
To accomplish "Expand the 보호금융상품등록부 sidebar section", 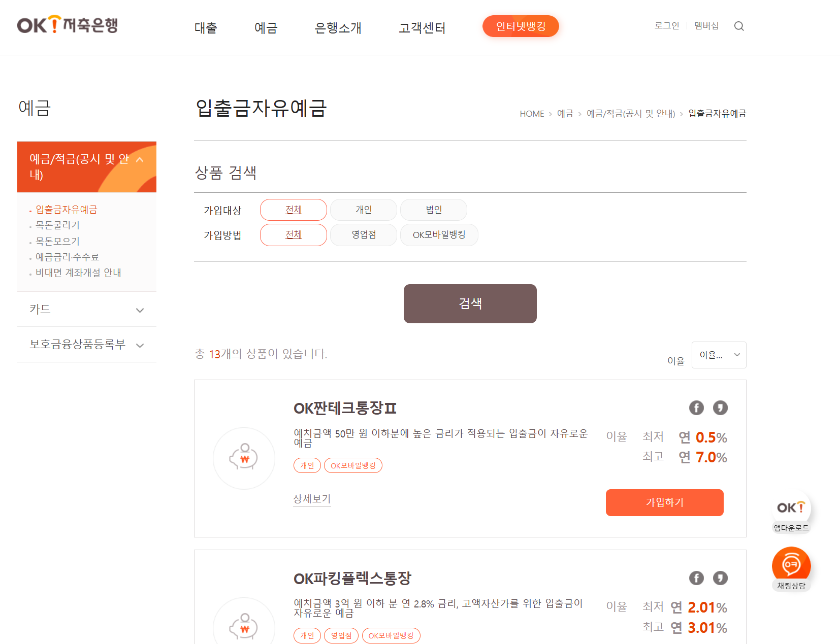I will pos(87,345).
